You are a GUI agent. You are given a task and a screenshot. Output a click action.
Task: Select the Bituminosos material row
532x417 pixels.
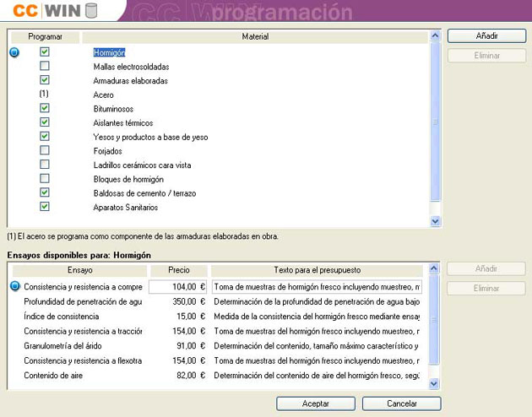coord(113,109)
